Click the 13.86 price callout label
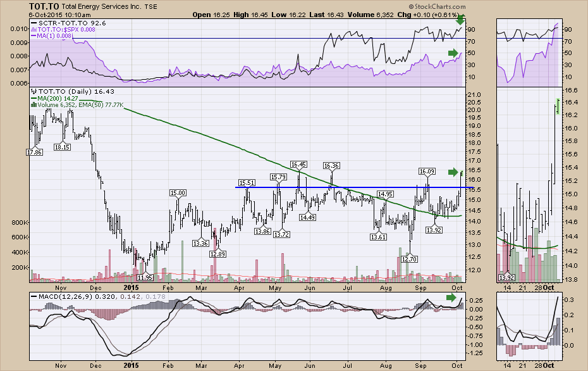588x371 pixels. coord(262,231)
